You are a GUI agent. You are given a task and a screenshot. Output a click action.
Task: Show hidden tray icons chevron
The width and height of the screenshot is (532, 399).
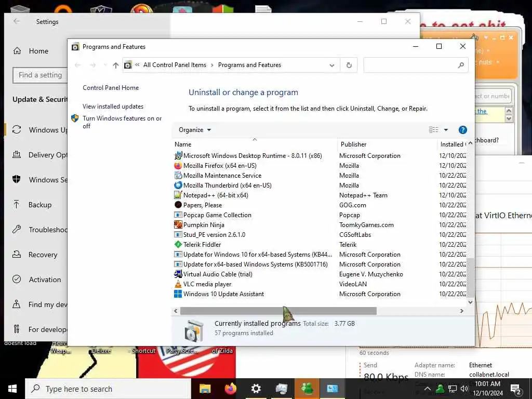[428, 389]
